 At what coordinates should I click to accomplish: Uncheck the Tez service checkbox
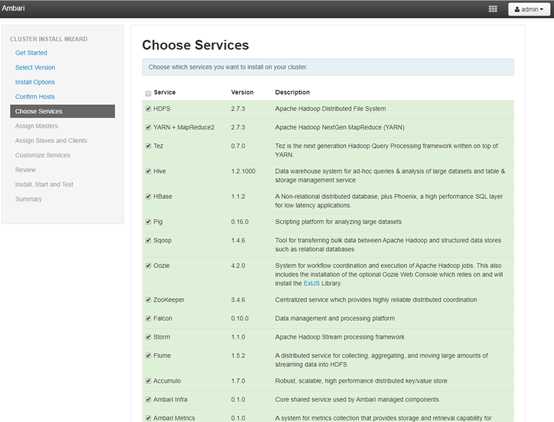148,146
